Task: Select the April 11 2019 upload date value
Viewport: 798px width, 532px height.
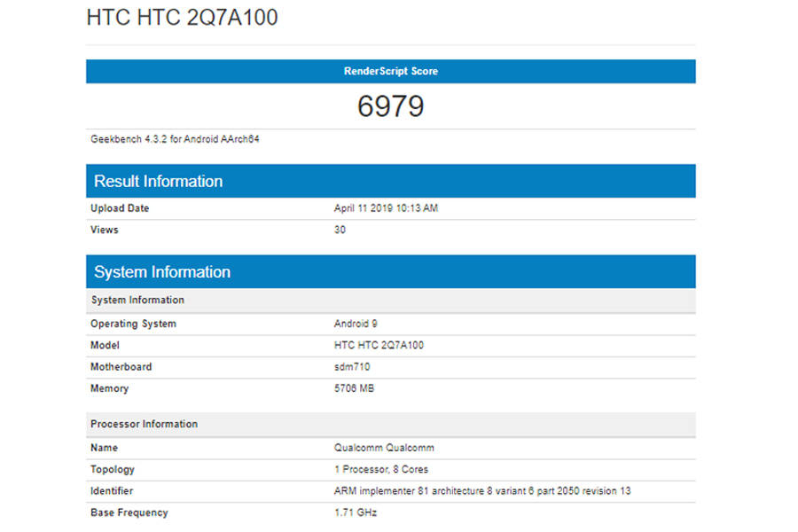Action: [x=381, y=208]
